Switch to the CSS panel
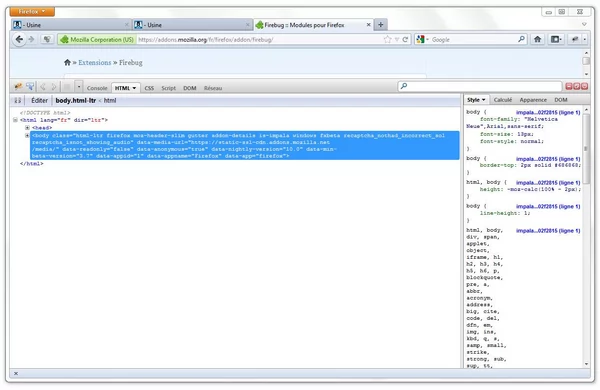Image resolution: width=600 pixels, height=390 pixels. [149, 88]
